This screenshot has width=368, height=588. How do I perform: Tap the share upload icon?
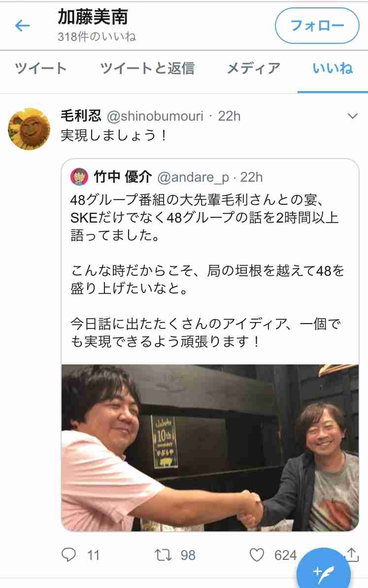(x=352, y=555)
